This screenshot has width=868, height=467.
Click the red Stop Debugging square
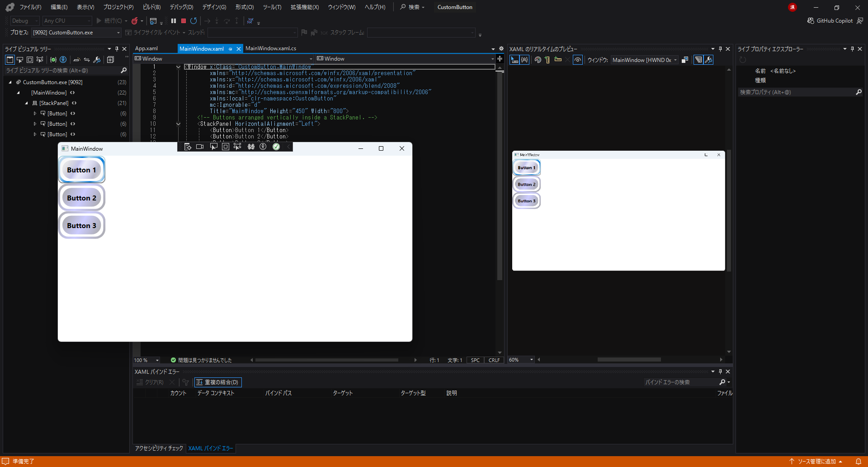click(x=184, y=21)
